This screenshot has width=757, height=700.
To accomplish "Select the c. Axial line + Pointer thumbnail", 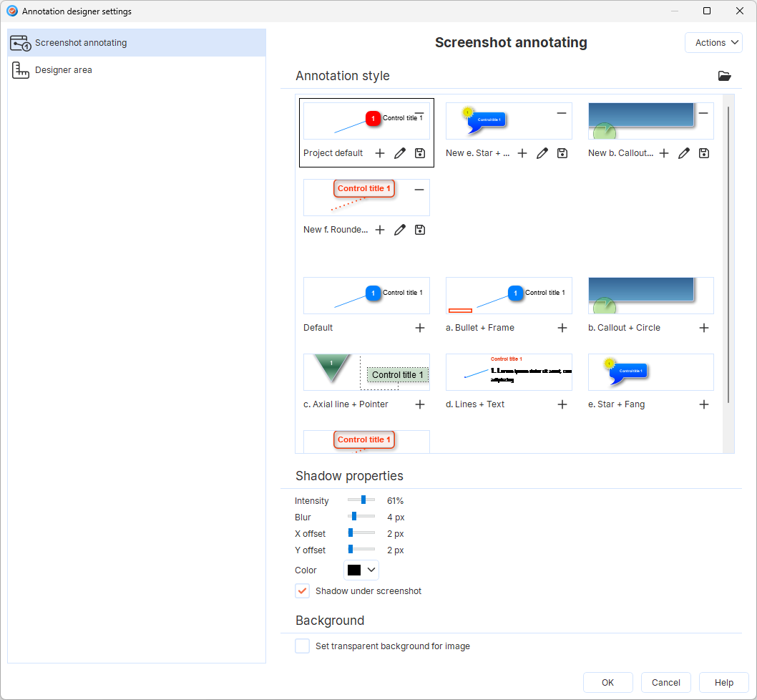I will coord(366,372).
